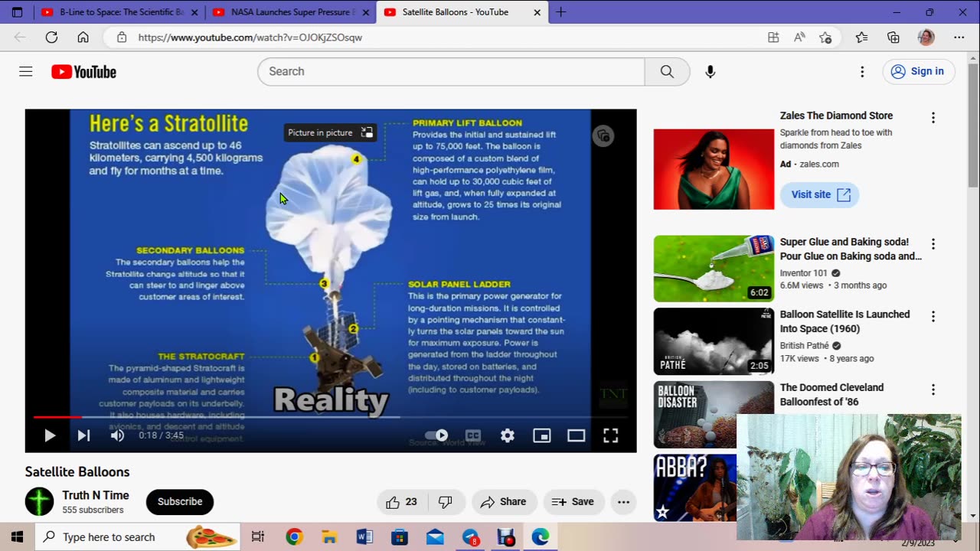Screen dimensions: 980x551
Task: Seek along the red video progress bar
Action: 331,417
